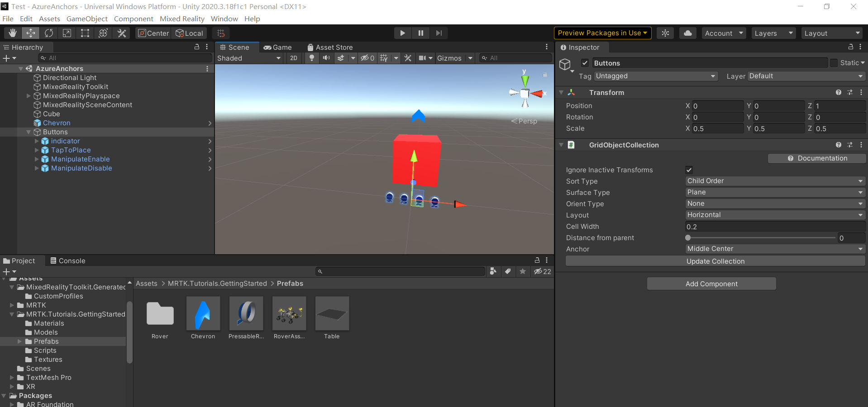Switch to 2D scene view
The image size is (868, 407).
294,58
